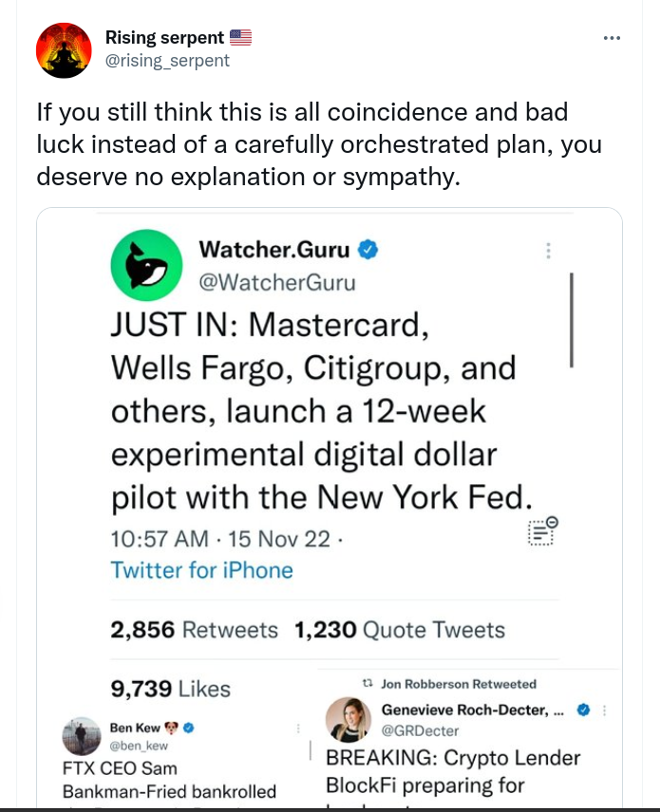View the 2,856 Retweets list
This screenshot has width=660, height=812.
click(195, 630)
